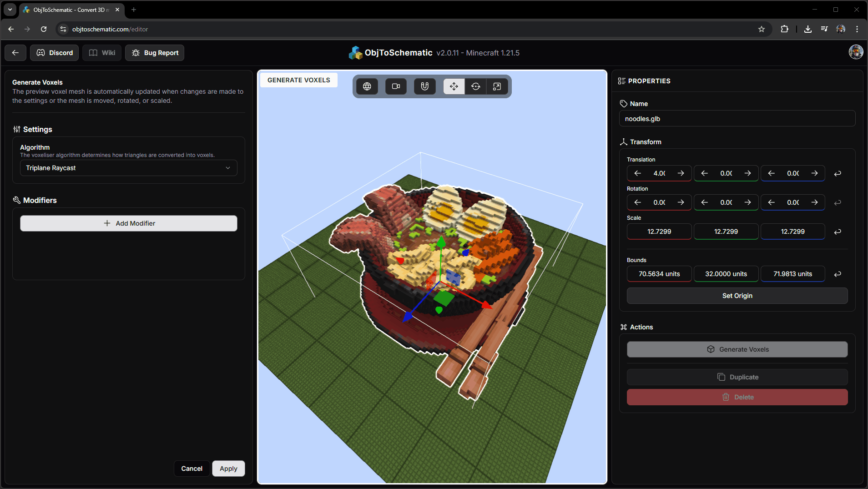This screenshot has height=489, width=868.
Task: Increase Translation Y with right arrow
Action: 747,173
